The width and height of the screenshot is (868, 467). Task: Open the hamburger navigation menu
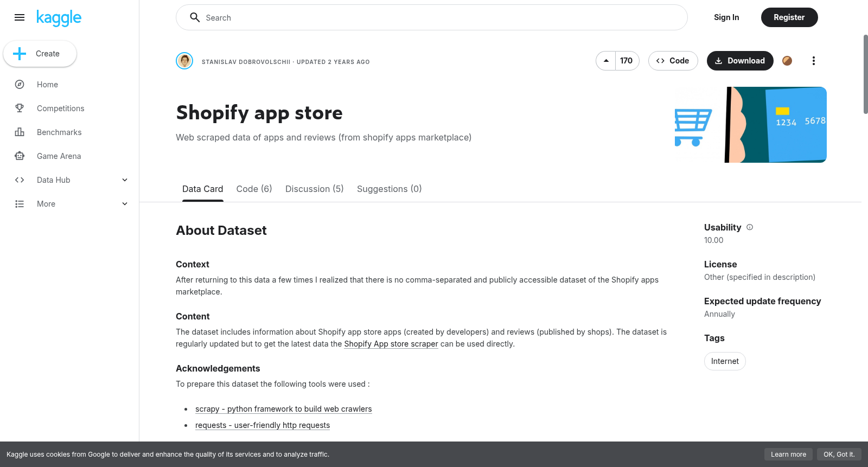pos(20,17)
